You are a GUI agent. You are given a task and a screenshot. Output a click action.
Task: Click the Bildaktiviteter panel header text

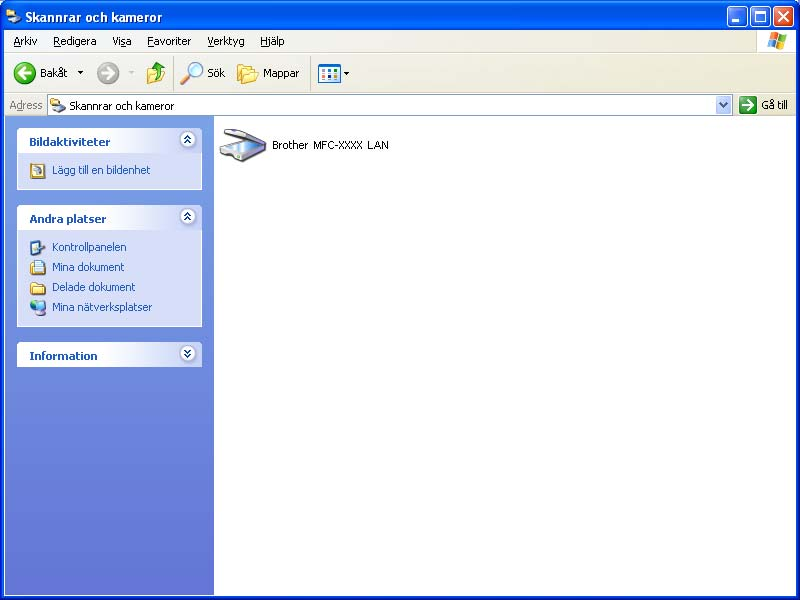pos(69,142)
